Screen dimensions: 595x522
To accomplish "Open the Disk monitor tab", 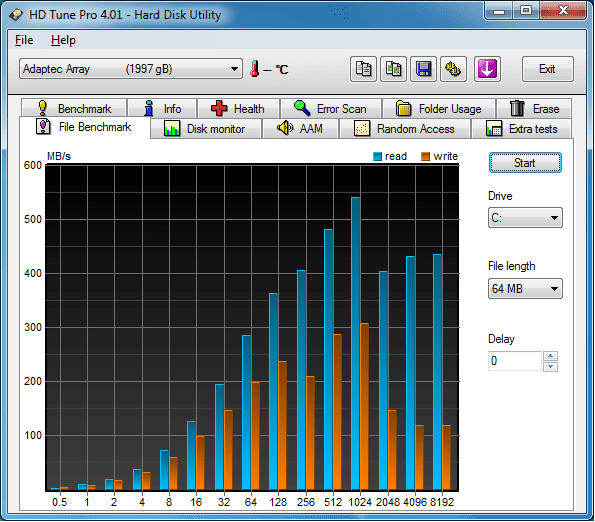I will pos(205,129).
